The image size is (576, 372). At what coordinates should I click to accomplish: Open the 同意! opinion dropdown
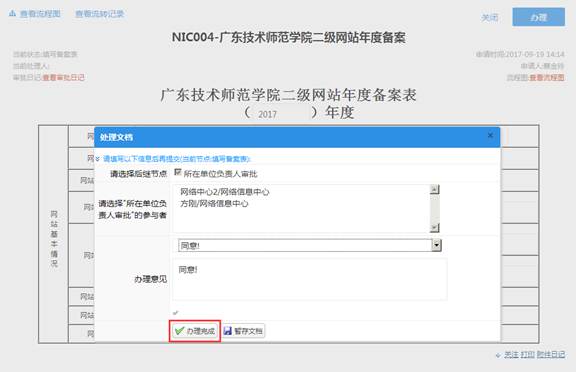(x=436, y=245)
